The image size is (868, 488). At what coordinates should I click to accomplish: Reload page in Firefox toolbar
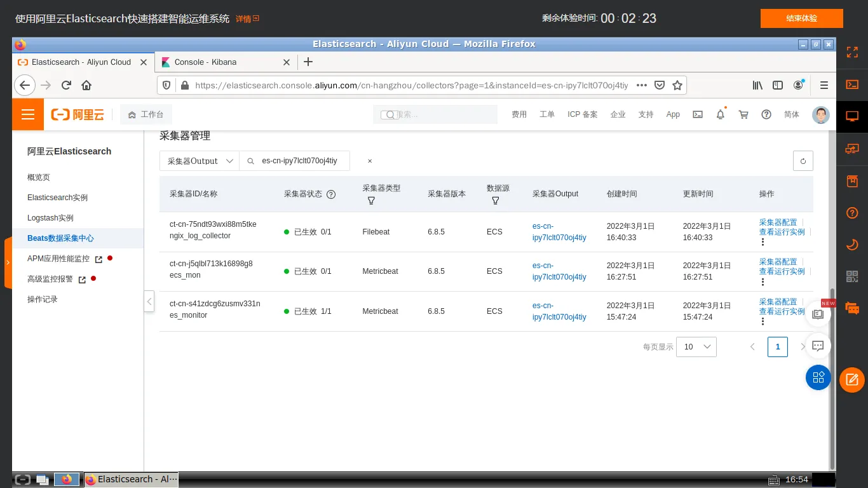click(x=66, y=85)
